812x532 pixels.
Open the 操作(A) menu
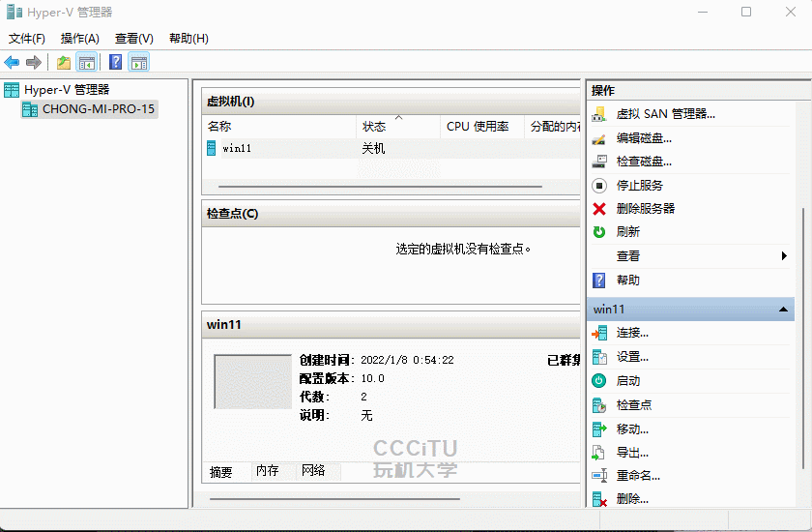pyautogui.click(x=79, y=39)
